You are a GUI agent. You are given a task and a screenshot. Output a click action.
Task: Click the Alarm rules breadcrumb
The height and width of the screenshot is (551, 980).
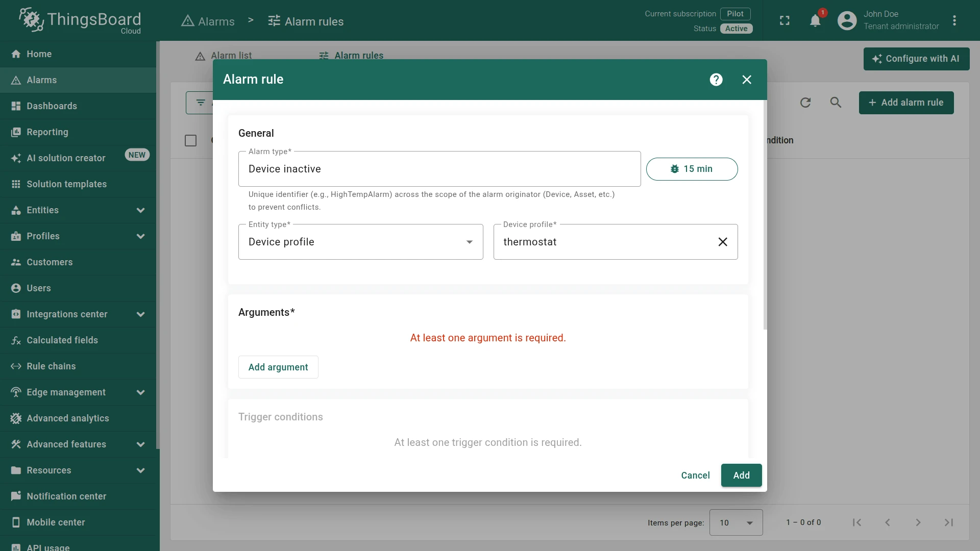point(306,21)
